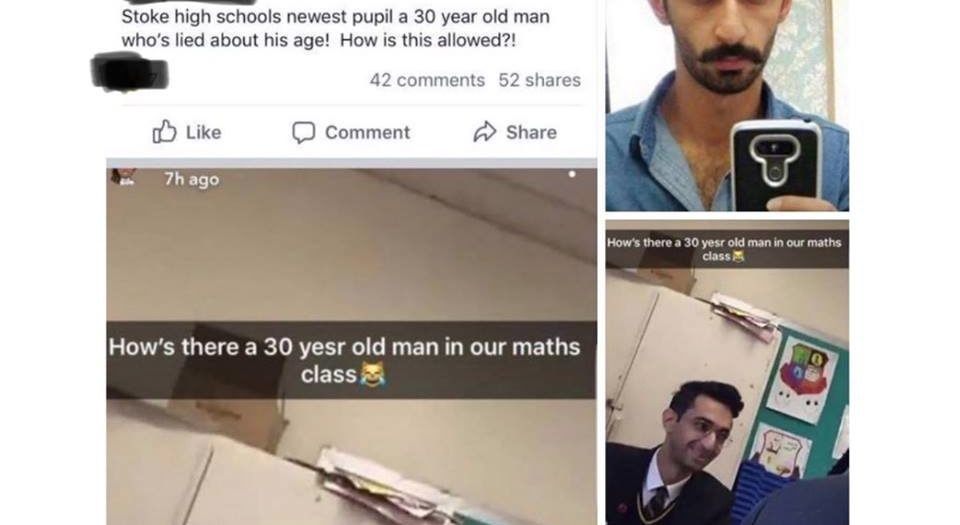Click the post text about Stoke high schools
960x525 pixels.
point(336,28)
